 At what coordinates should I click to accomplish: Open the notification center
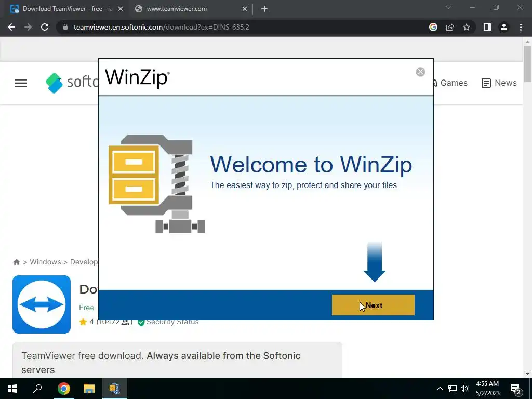click(516, 389)
